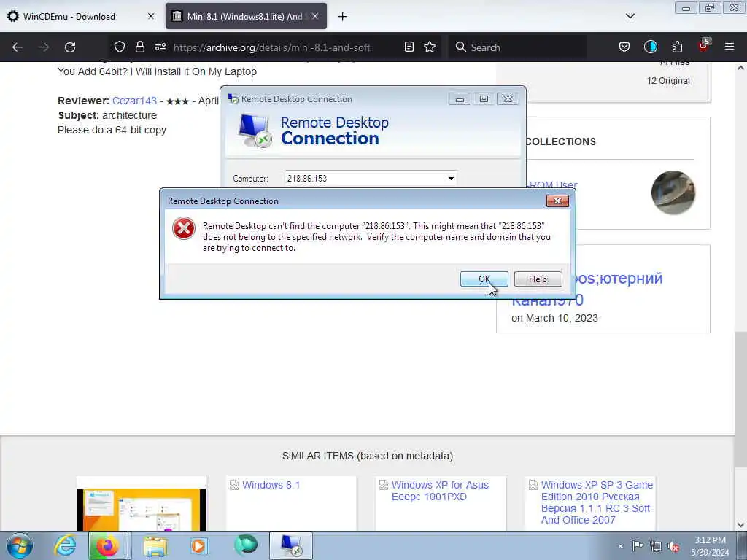The width and height of the screenshot is (747, 560).
Task: Click the scrollbar down arrow
Action: pyautogui.click(x=740, y=525)
